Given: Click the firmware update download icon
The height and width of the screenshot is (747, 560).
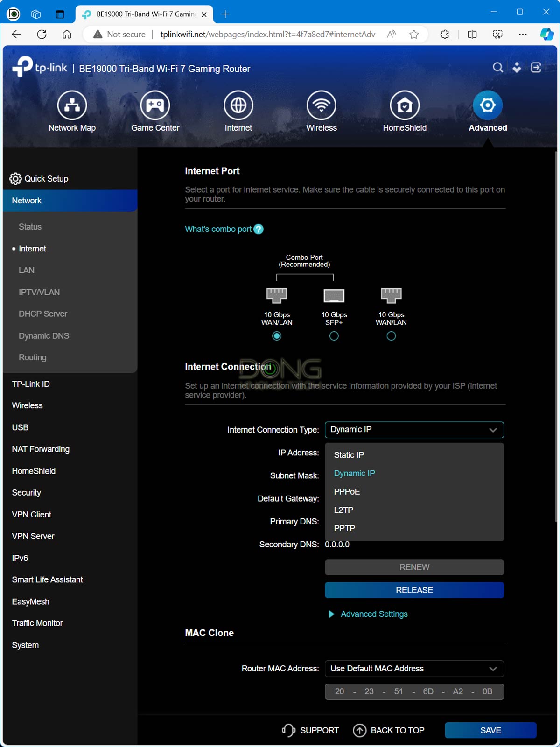Looking at the screenshot, I should pos(517,68).
